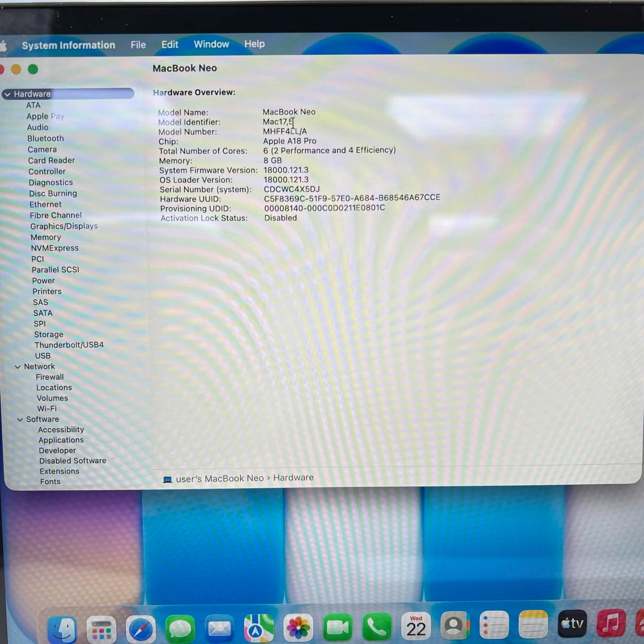The image size is (644, 644).
Task: Click the Hardware UUID value
Action: pyautogui.click(x=352, y=197)
